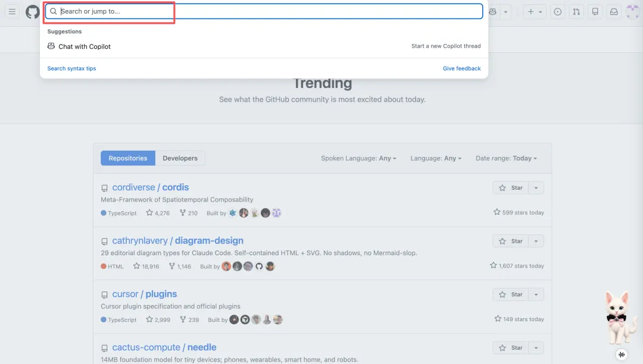Click cordis TypeScript language label
This screenshot has height=364, width=643.
pos(118,213)
